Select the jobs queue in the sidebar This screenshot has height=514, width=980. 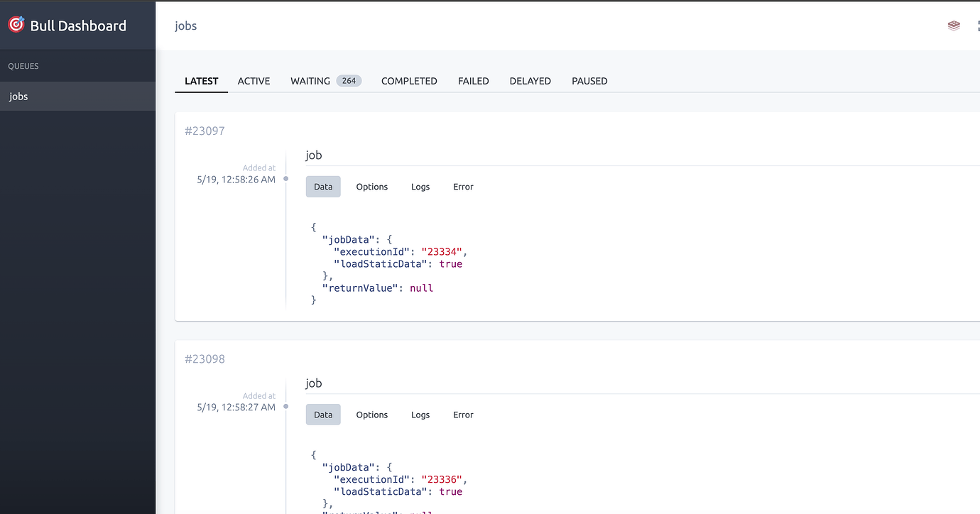click(18, 96)
